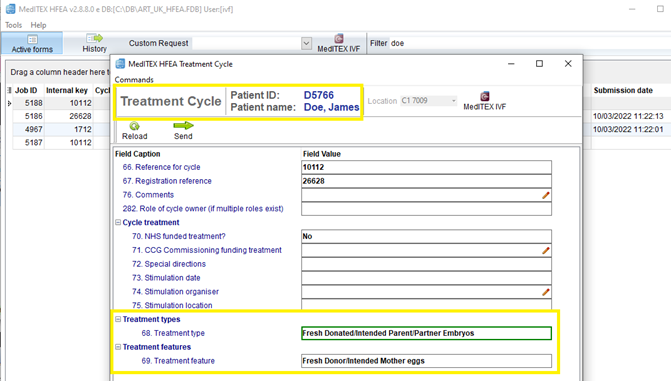Click MedITEX IVF icon in Treatment Cycle dialog
Viewport: 671px width, 381px height.
click(x=484, y=101)
